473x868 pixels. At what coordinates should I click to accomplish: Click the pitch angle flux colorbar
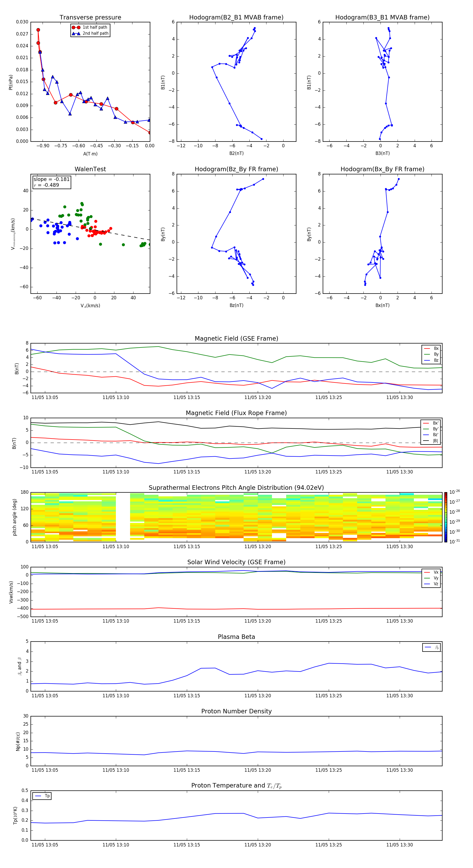(x=446, y=517)
